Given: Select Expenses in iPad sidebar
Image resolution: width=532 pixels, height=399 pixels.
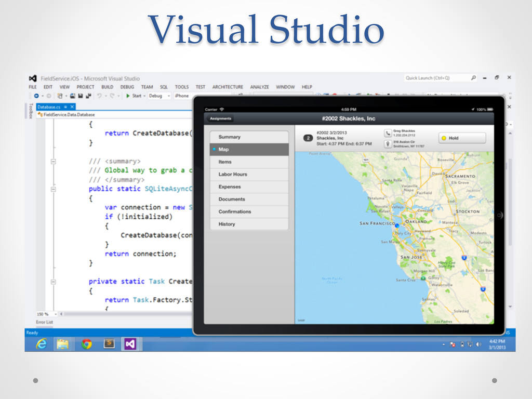Looking at the screenshot, I should (249, 187).
